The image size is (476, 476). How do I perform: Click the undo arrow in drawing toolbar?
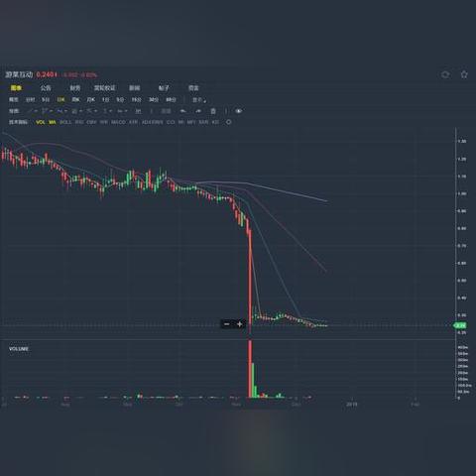[x=183, y=111]
